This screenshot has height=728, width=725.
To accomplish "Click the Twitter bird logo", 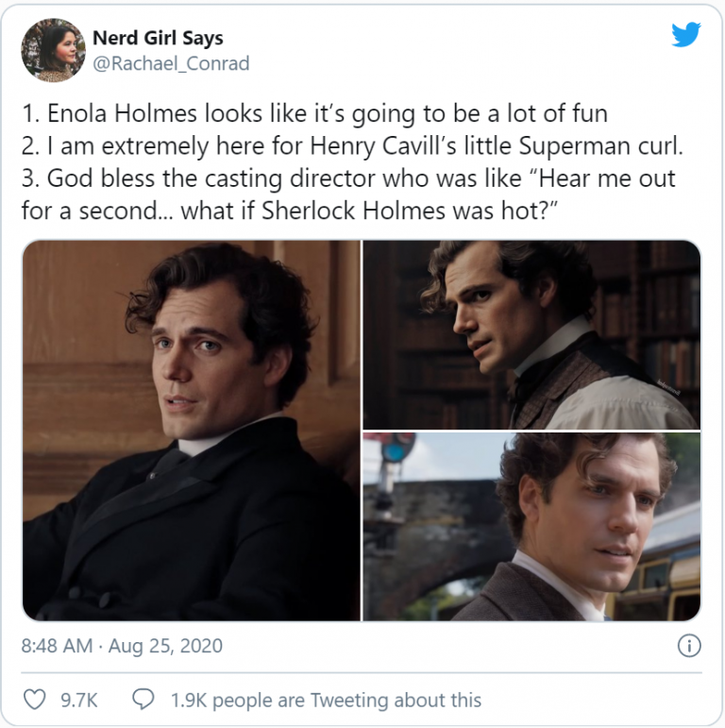I will (x=686, y=35).
